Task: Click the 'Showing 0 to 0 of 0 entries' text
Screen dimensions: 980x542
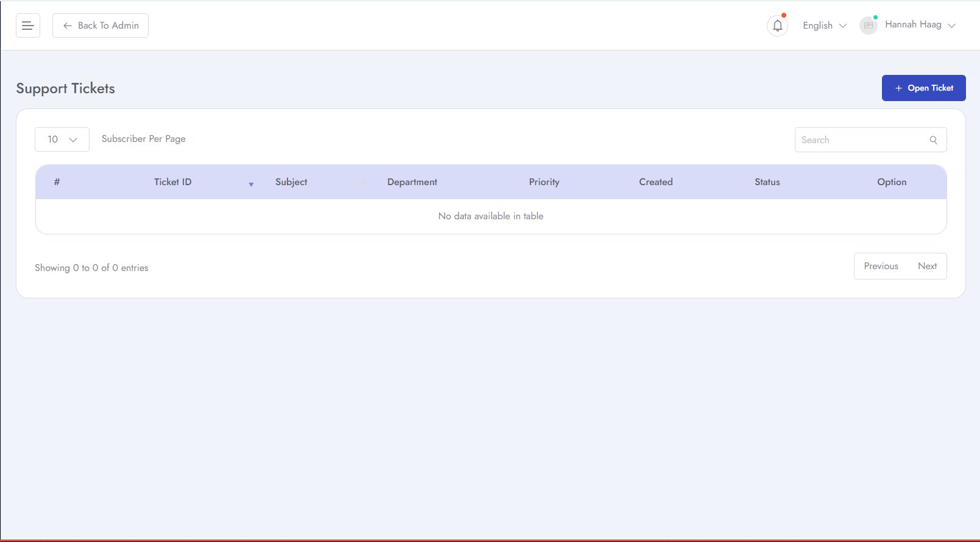Action: click(x=91, y=268)
